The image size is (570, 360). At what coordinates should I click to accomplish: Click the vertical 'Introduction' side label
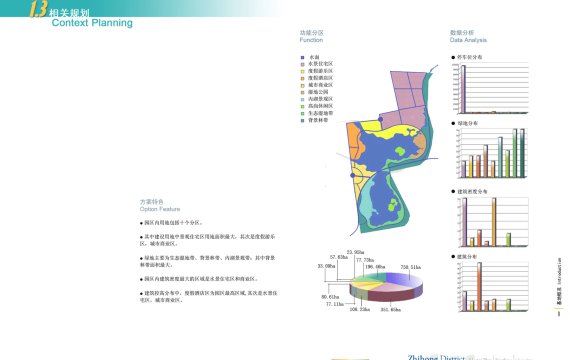559,271
